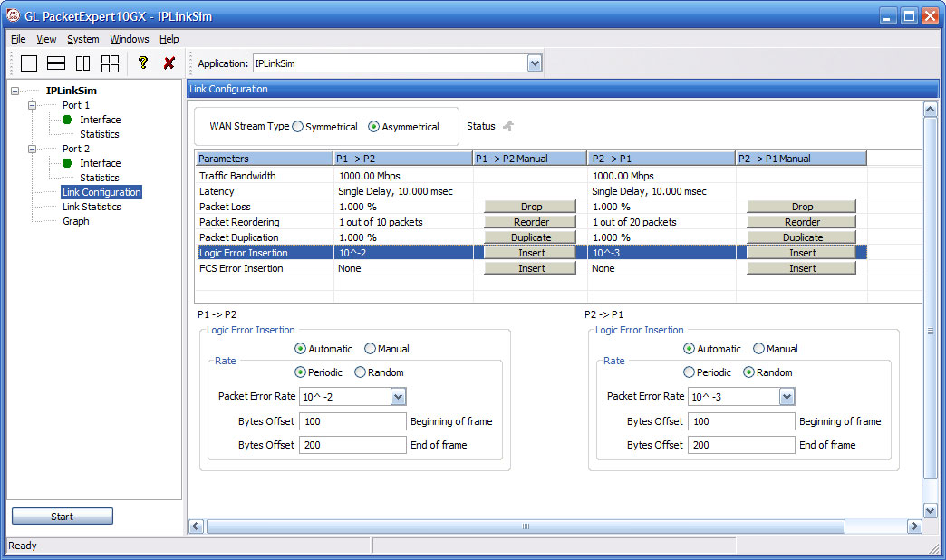This screenshot has height=560, width=946.
Task: Select Graph in the tree
Action: [76, 221]
